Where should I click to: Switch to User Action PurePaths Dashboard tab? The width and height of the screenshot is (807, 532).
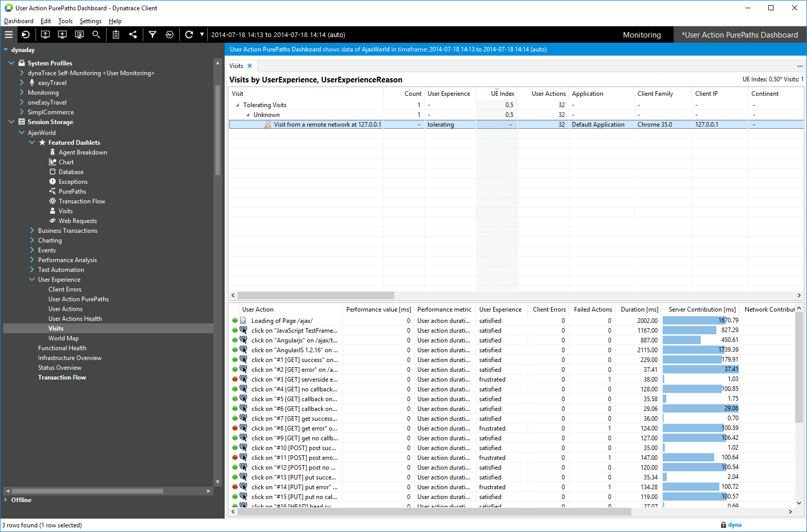coord(739,35)
